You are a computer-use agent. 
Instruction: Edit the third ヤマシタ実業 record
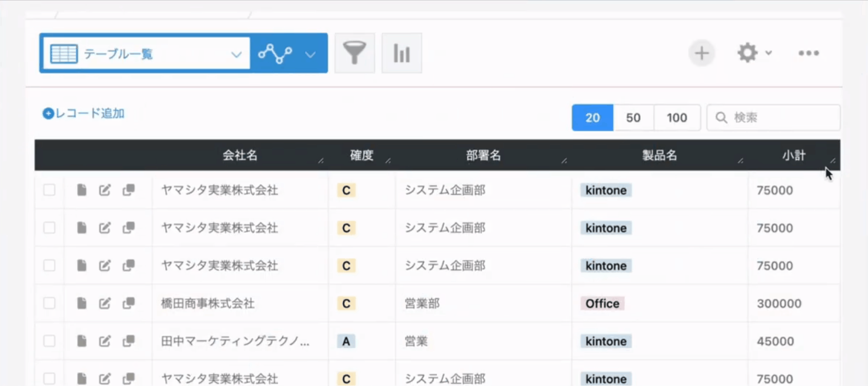(x=105, y=265)
